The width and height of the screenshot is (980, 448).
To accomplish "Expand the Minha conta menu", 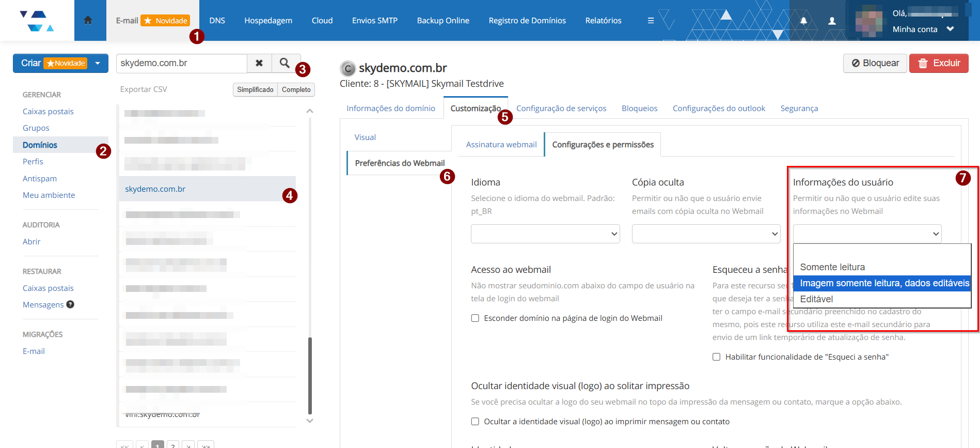I will pyautogui.click(x=923, y=29).
